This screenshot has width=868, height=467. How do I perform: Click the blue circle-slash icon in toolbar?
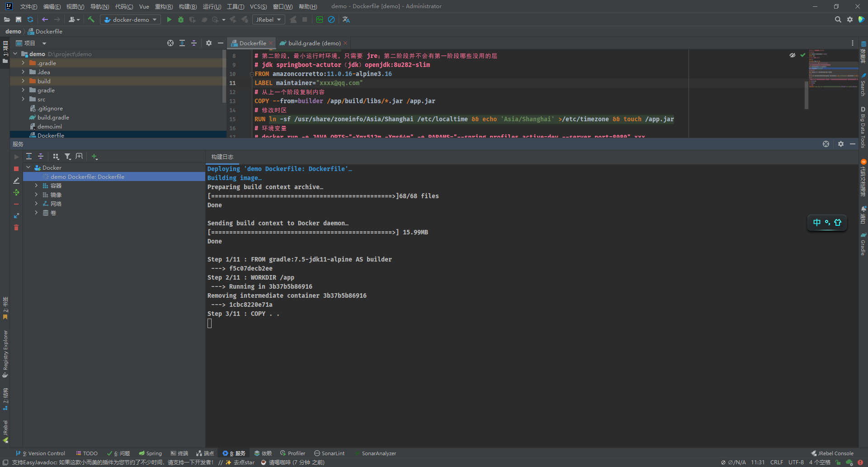coord(331,19)
